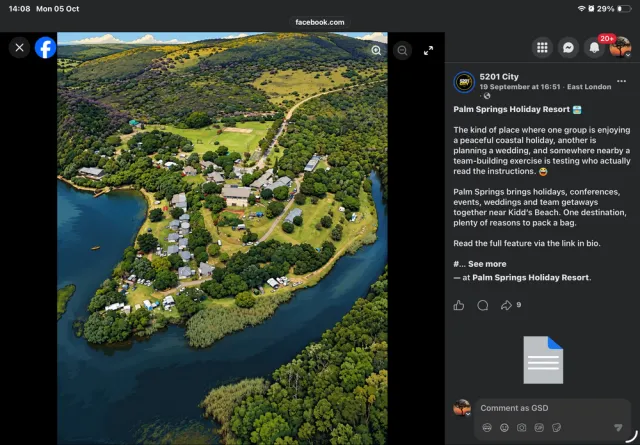This screenshot has width=640, height=445.
Task: View the public audience globe icon
Action: pyautogui.click(x=487, y=96)
